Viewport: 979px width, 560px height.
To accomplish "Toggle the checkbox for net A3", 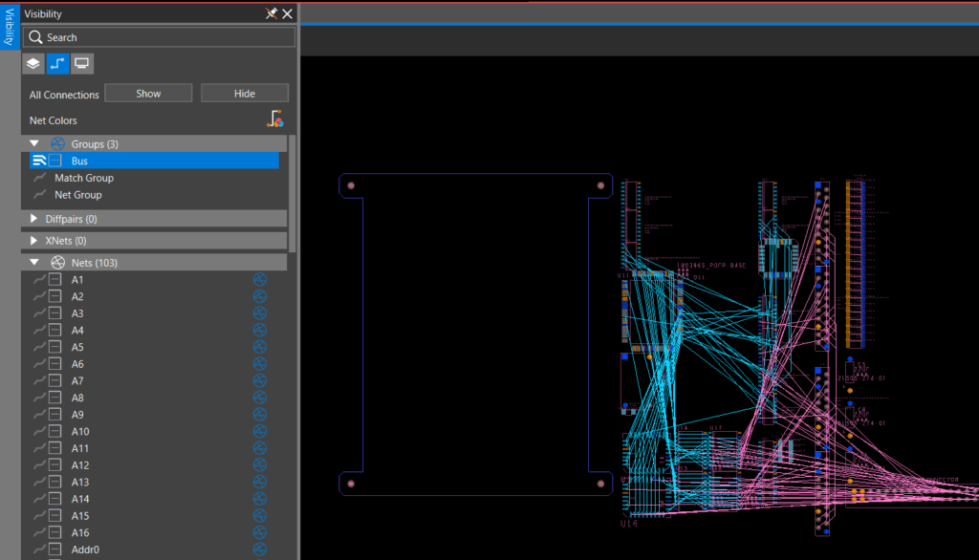I will 55,313.
